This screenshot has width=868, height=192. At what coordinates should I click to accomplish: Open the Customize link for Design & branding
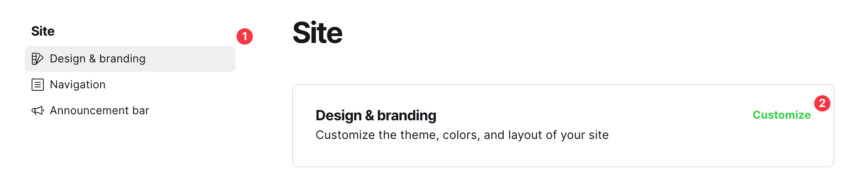tap(781, 115)
